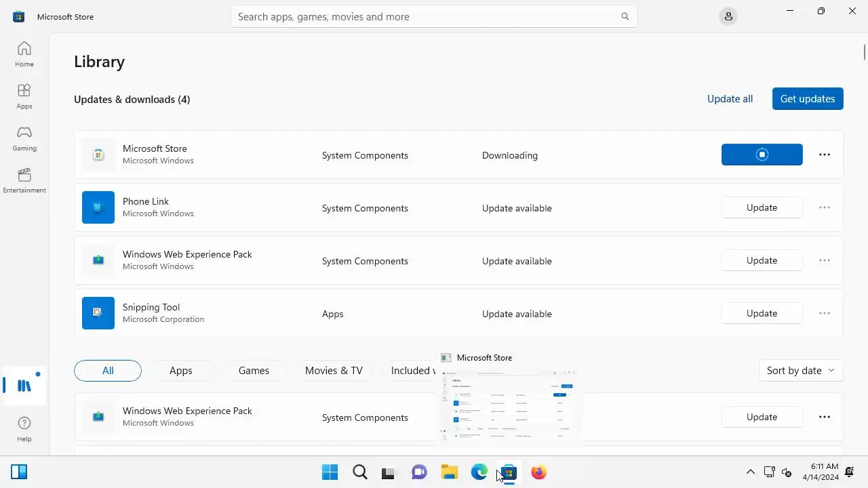Click the Get updates button
868x488 pixels.
click(808, 98)
